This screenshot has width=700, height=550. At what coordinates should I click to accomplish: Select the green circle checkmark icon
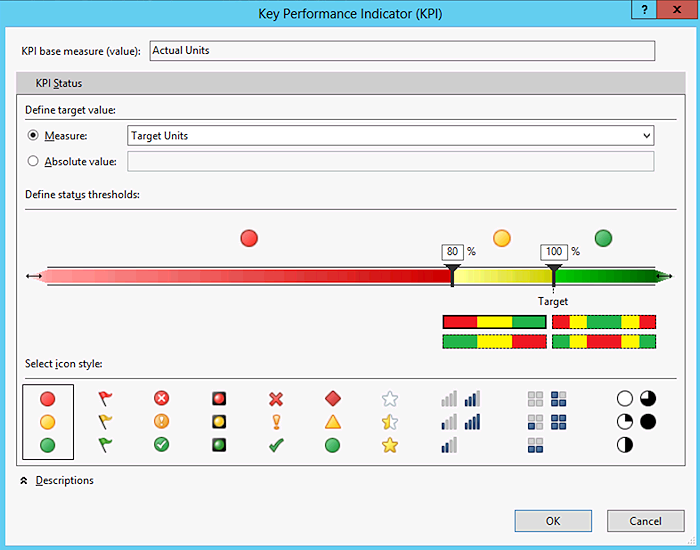[x=162, y=445]
